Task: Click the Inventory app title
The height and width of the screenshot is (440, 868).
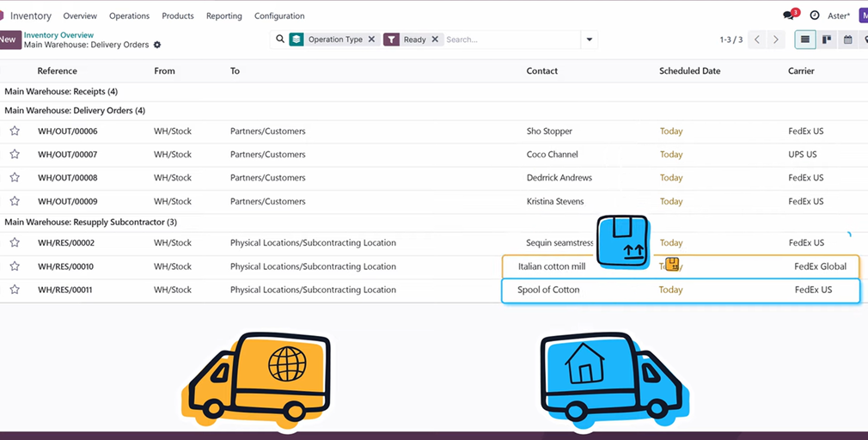Action: (30, 16)
